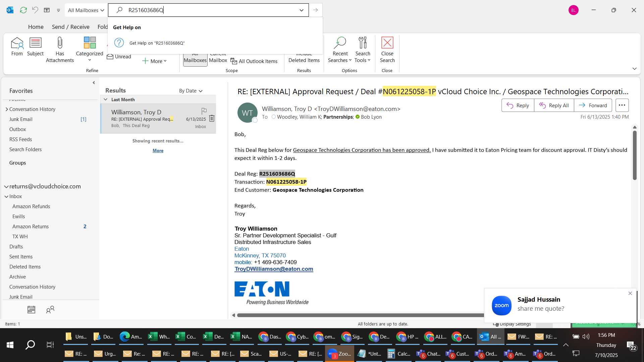Customize Quick Access Toolbar dropdown
This screenshot has height=362, width=644.
(x=58, y=10)
